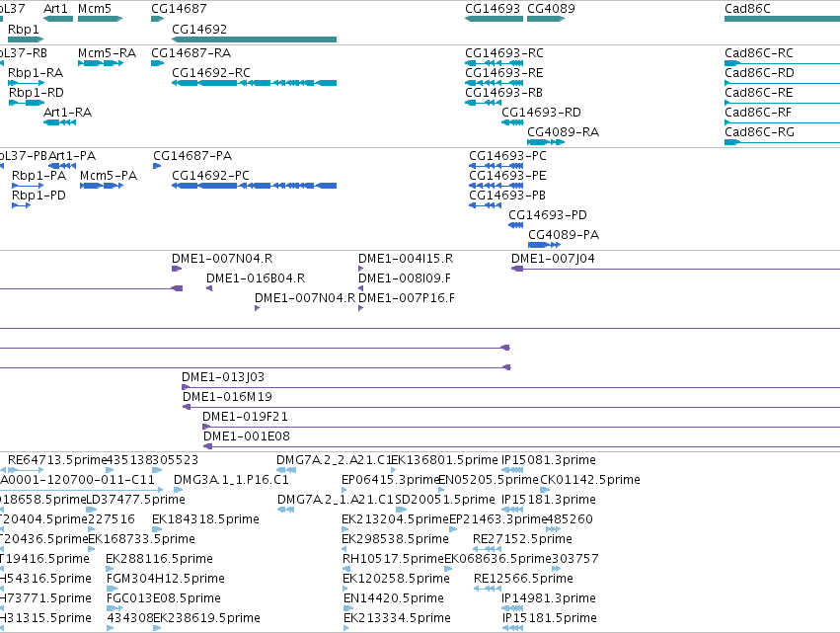The width and height of the screenshot is (840, 633).
Task: Click the Cad86C-RG transcript label
Action: pos(759,132)
